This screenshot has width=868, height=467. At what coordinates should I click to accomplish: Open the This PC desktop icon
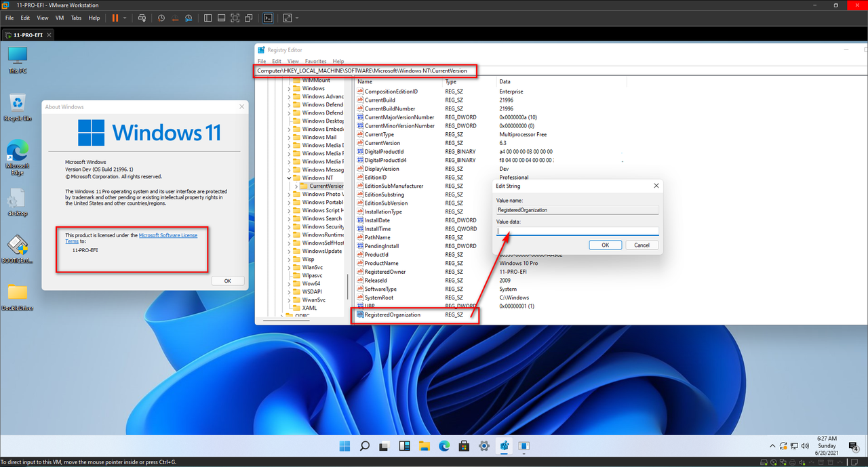[17, 60]
